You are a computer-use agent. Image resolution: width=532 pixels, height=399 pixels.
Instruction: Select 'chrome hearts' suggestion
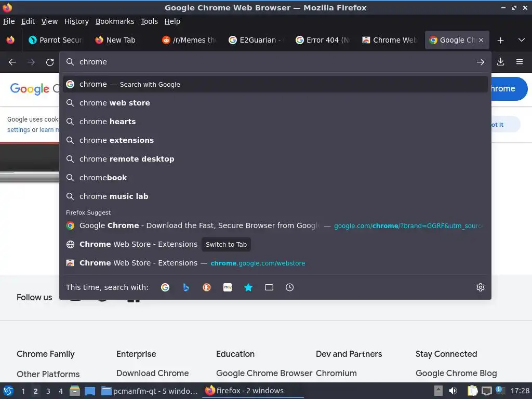click(x=275, y=122)
